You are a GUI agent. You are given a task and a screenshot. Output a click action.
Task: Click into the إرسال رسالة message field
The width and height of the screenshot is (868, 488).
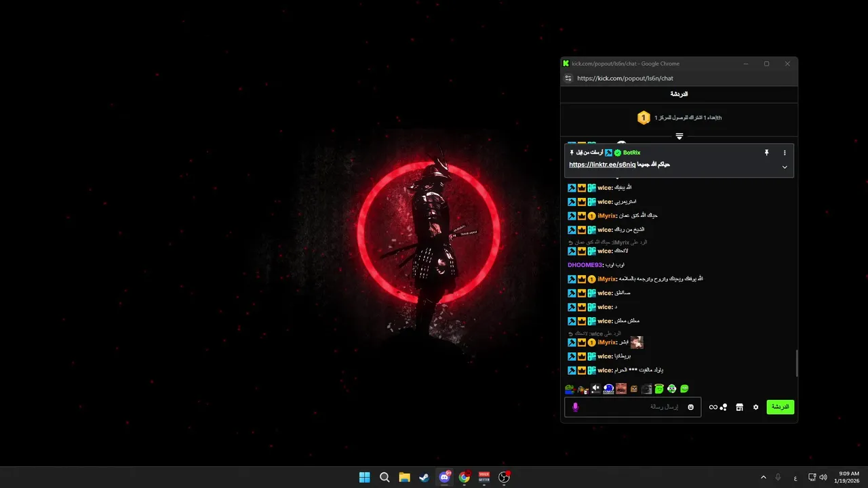pos(633,407)
